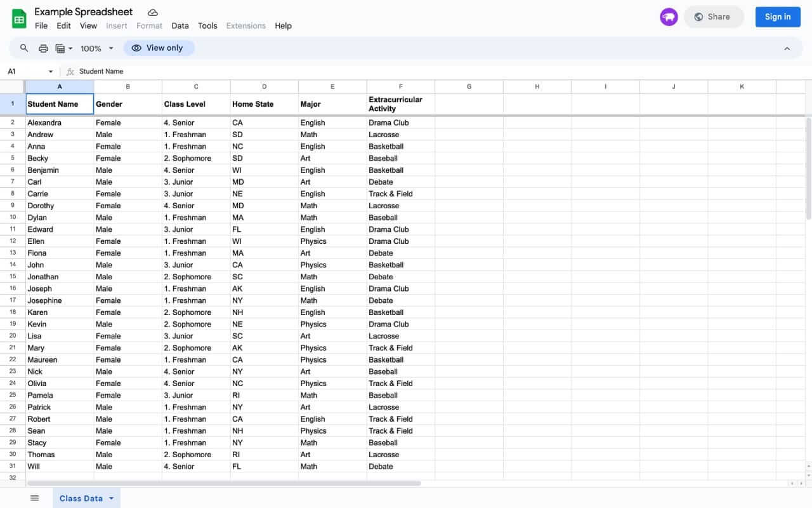
Task: Click the horizontal scrollbar thumb
Action: click(x=223, y=483)
